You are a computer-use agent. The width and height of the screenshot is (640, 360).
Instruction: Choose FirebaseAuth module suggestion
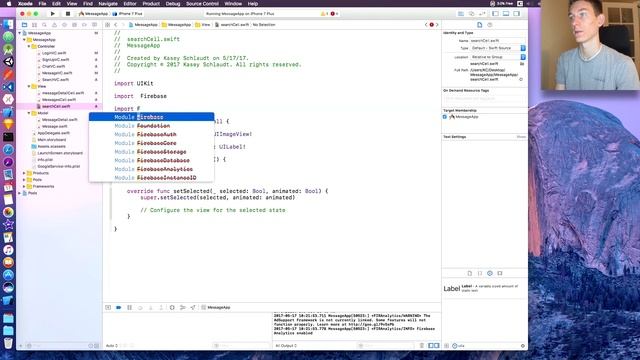[151, 134]
